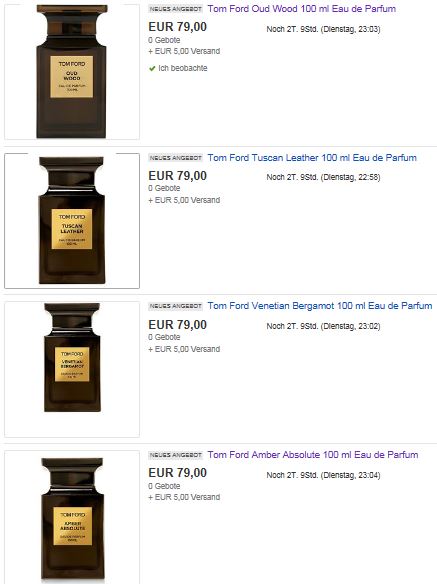Click the time remaining ending Dienstag 23:03
The image size is (437, 584).
(323, 29)
